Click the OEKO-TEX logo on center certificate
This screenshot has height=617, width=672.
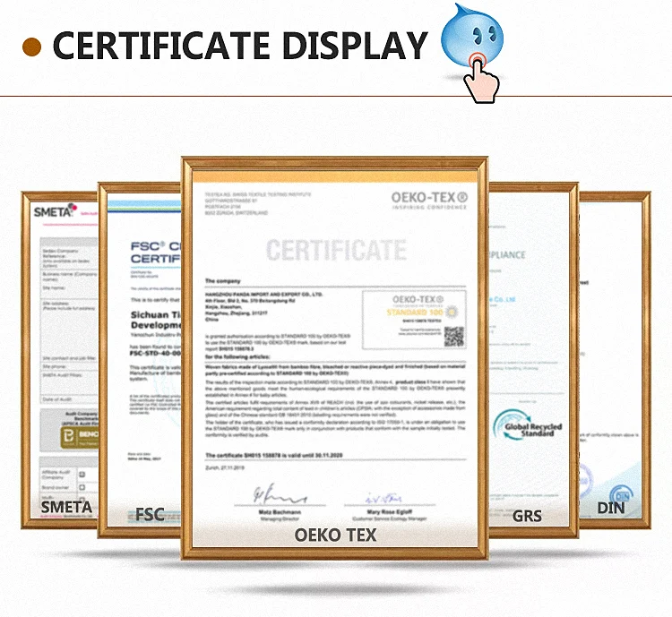click(429, 201)
